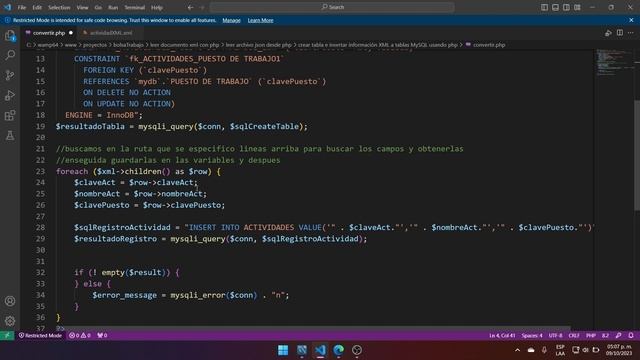Change cursor position via Ln, Col indicator

click(502, 336)
